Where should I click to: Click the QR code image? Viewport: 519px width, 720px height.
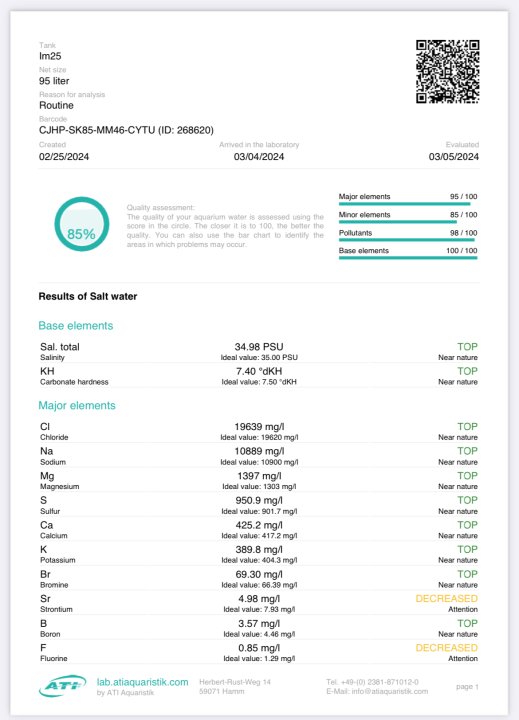447,72
